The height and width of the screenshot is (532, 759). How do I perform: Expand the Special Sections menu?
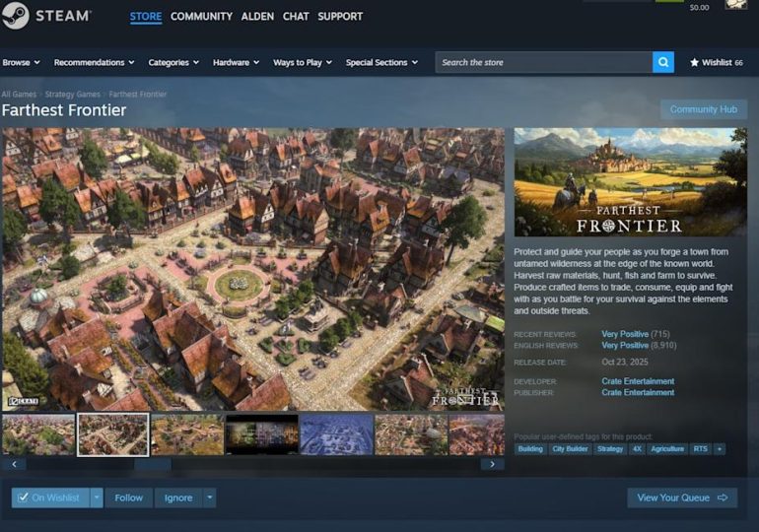381,62
